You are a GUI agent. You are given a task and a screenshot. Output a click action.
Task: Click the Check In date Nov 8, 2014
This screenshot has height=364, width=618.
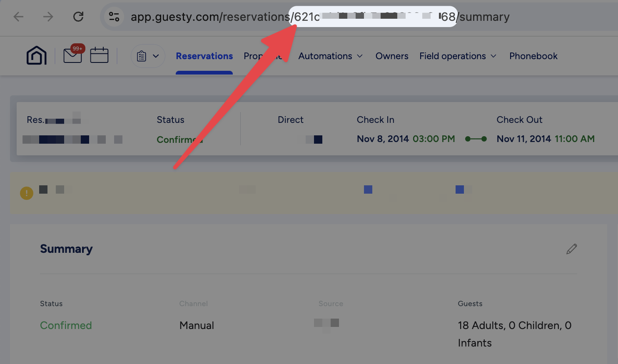coord(382,139)
